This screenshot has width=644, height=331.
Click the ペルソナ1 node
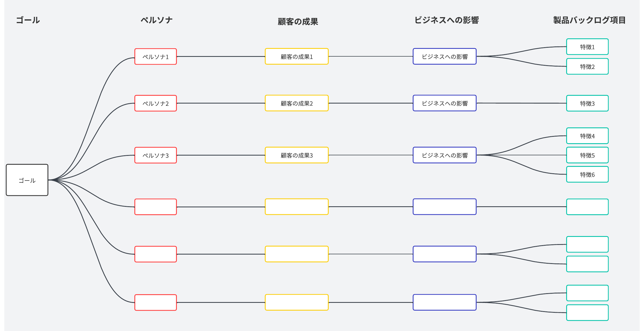(x=156, y=57)
